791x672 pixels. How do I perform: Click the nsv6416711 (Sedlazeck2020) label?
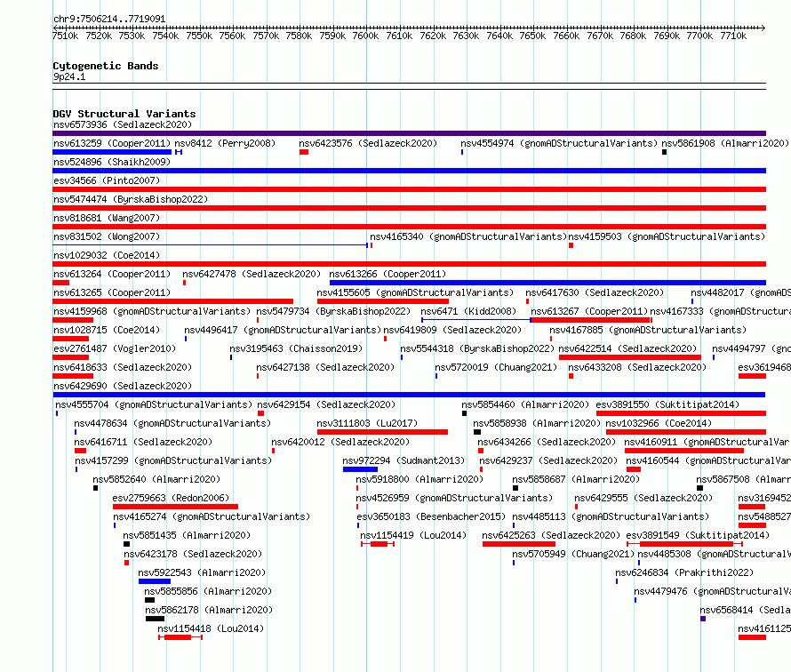[143, 442]
